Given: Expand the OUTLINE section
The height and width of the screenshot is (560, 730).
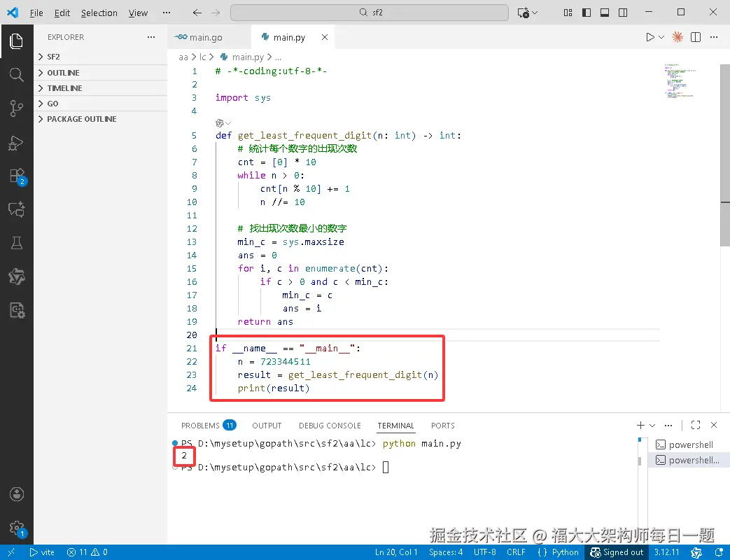Looking at the screenshot, I should (101, 73).
